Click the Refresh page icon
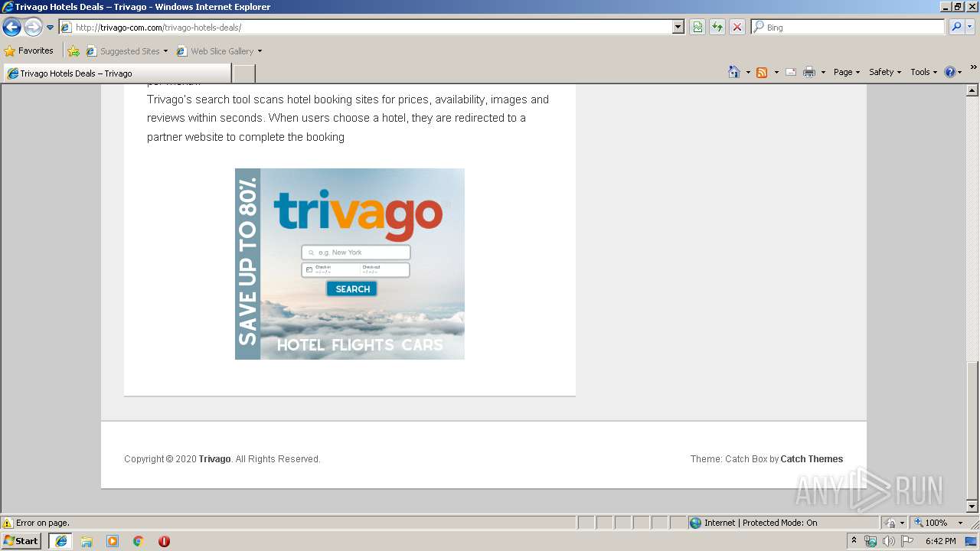The height and width of the screenshot is (551, 980). pos(717,28)
